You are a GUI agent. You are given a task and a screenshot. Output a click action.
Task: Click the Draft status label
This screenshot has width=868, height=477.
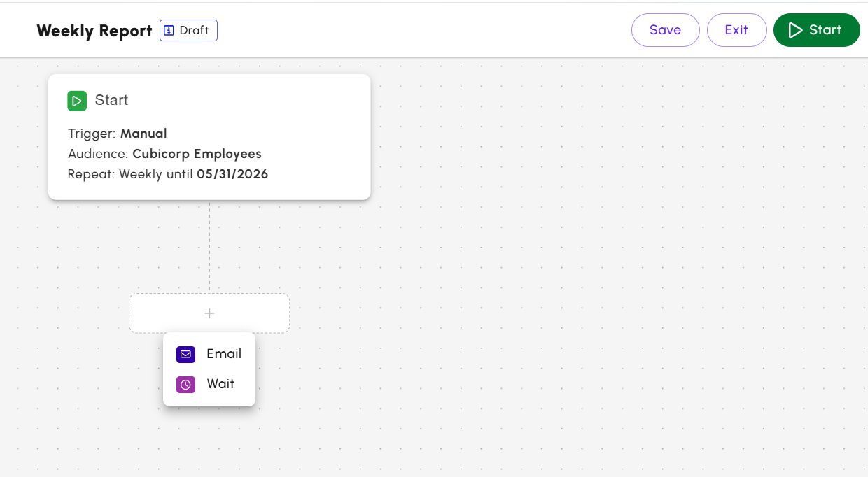194,31
